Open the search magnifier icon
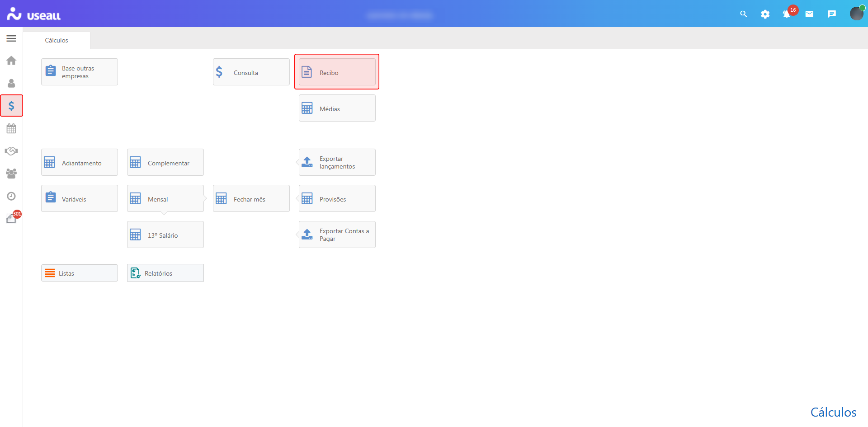 point(743,14)
